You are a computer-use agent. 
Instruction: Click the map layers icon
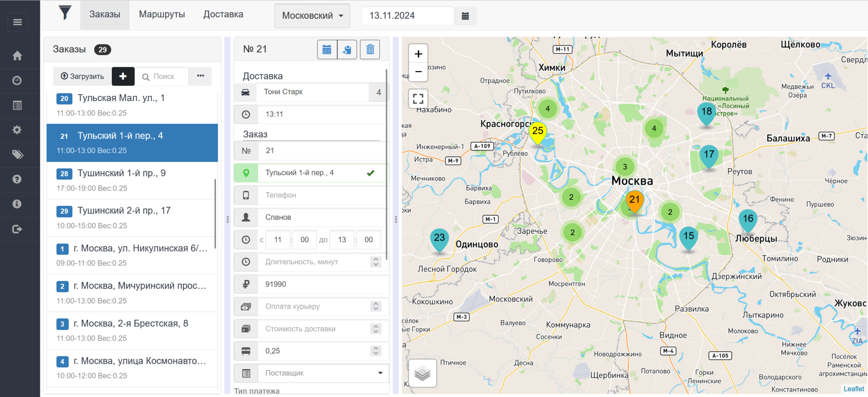tap(422, 373)
